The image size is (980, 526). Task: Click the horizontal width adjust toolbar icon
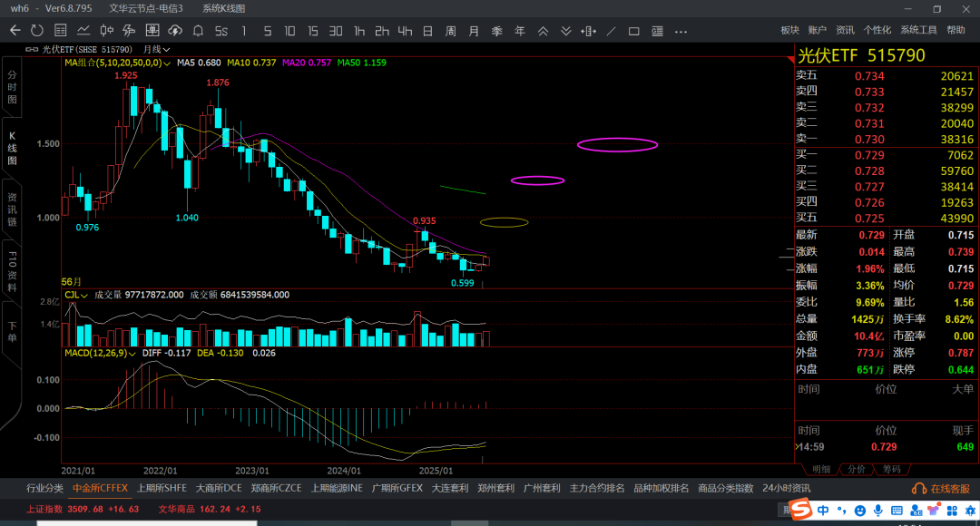(588, 31)
